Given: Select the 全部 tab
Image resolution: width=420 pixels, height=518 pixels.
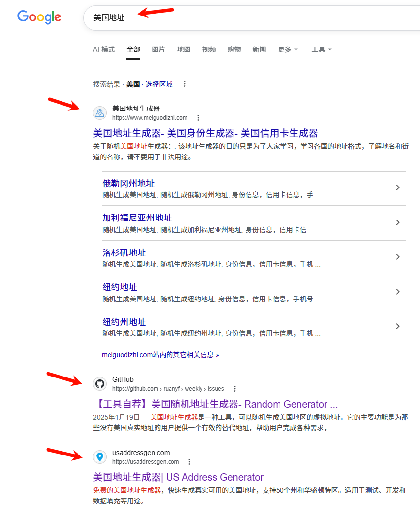Looking at the screenshot, I should coord(133,49).
